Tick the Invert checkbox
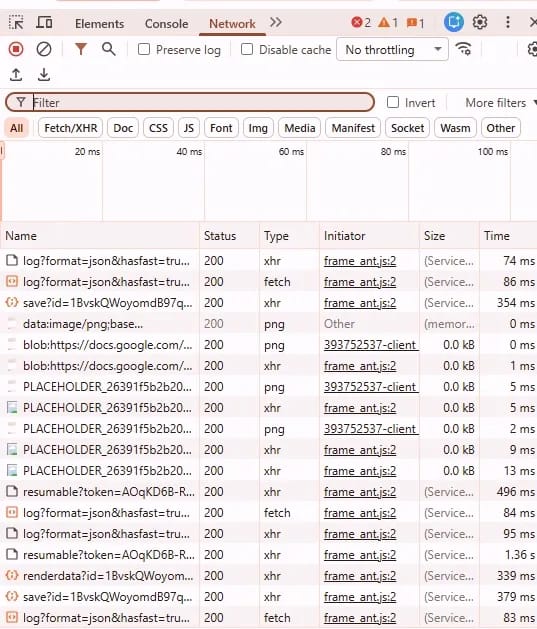This screenshot has width=537, height=629. click(393, 102)
